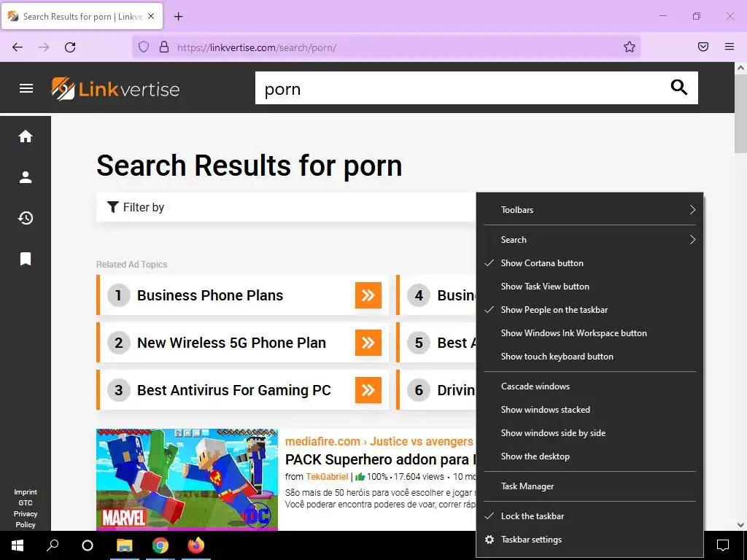Open the Imprint link
Image resolution: width=747 pixels, height=560 pixels.
coord(26,492)
